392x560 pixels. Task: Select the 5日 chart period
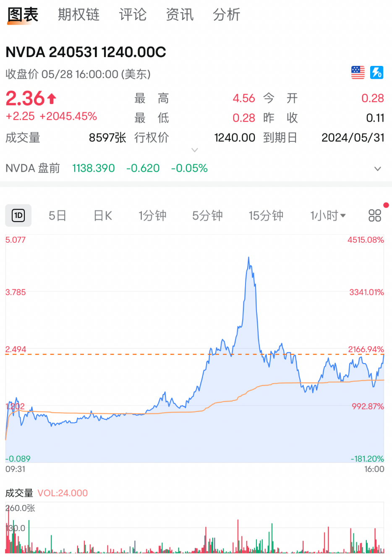click(x=57, y=216)
